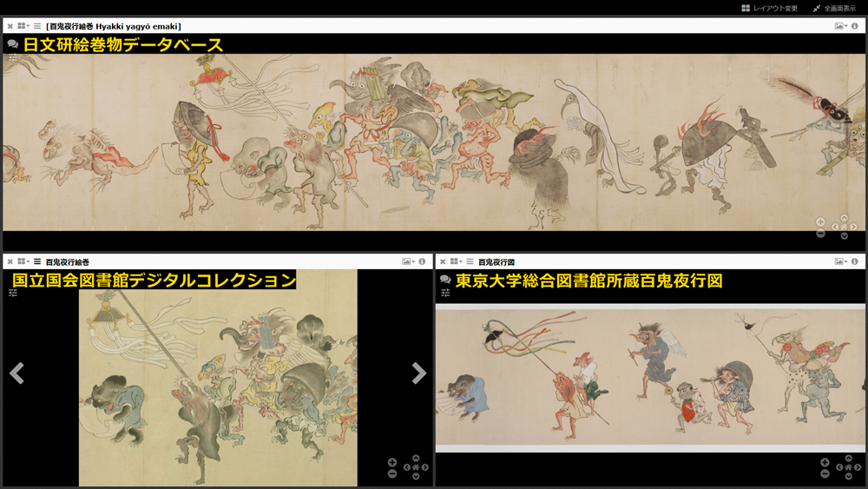Pan up in the Hyakki yagyō emaki window

point(845,218)
